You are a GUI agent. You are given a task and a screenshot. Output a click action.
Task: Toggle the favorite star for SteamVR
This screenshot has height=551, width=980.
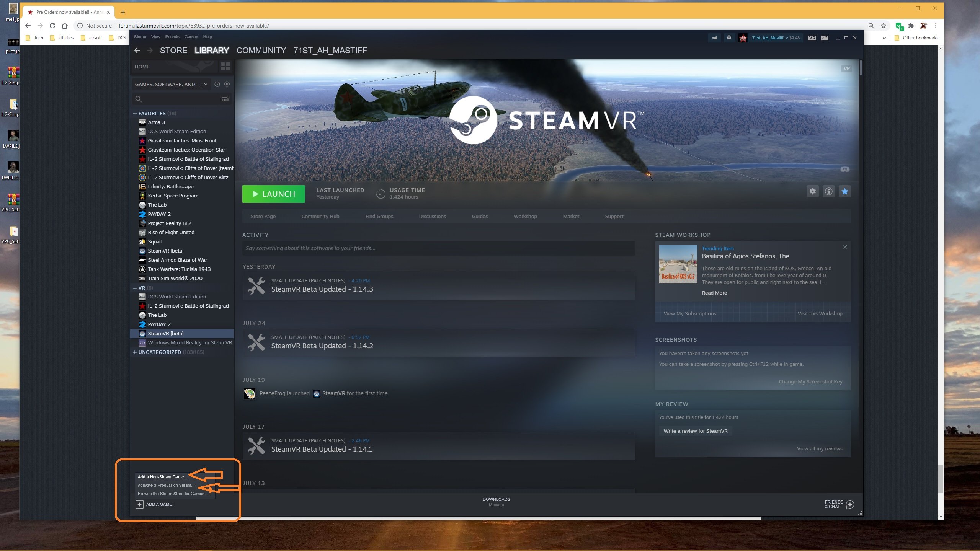click(844, 191)
